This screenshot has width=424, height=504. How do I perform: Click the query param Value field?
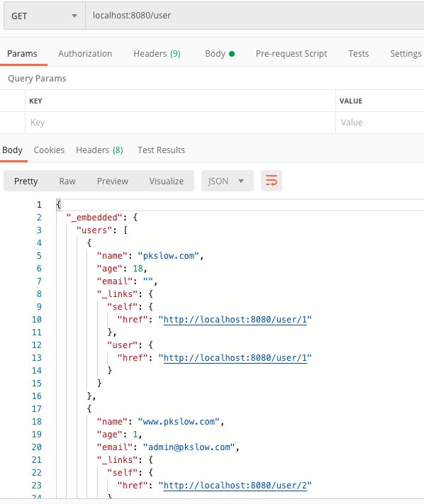(380, 123)
